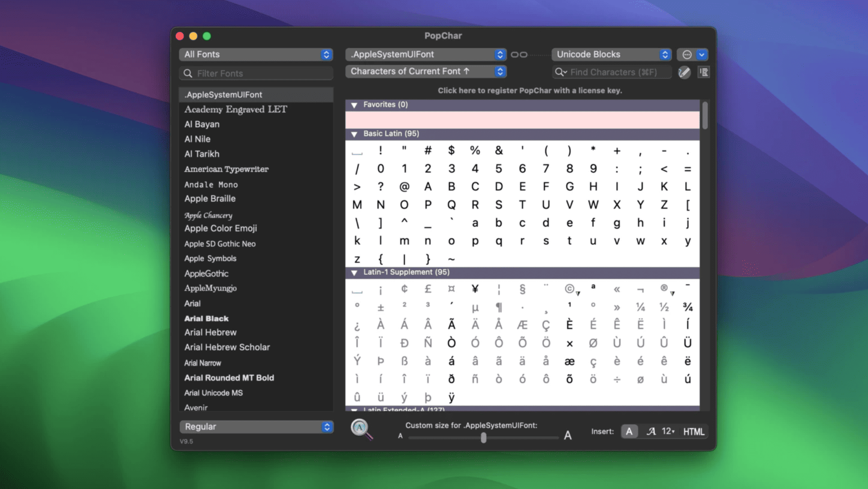Adjust the custom font size slider
This screenshot has width=868, height=489.
[483, 438]
